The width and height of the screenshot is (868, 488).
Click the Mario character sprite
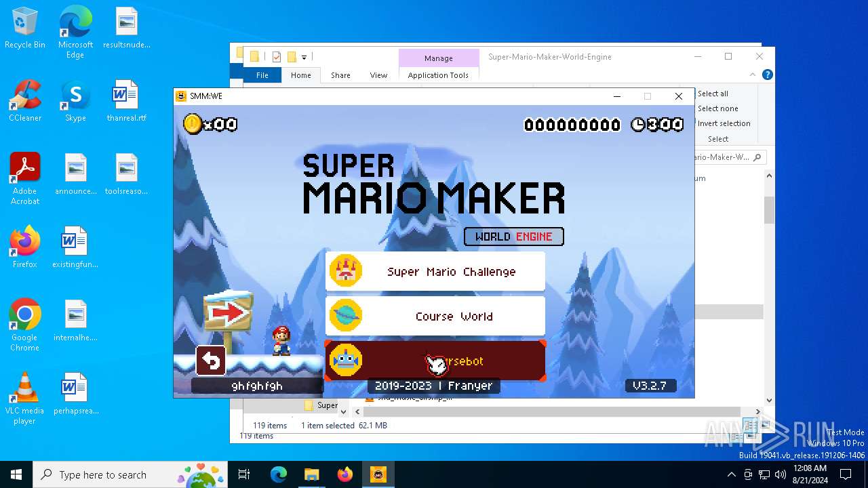coord(281,340)
